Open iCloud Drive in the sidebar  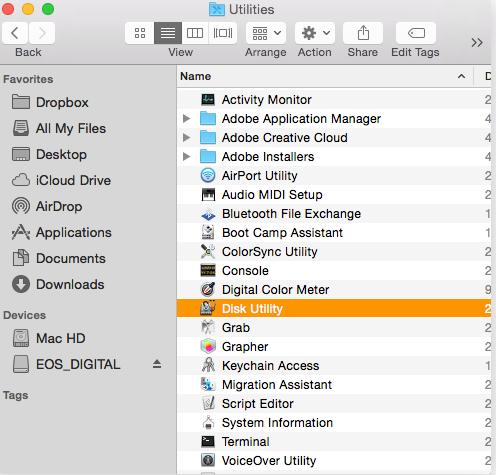point(61,180)
